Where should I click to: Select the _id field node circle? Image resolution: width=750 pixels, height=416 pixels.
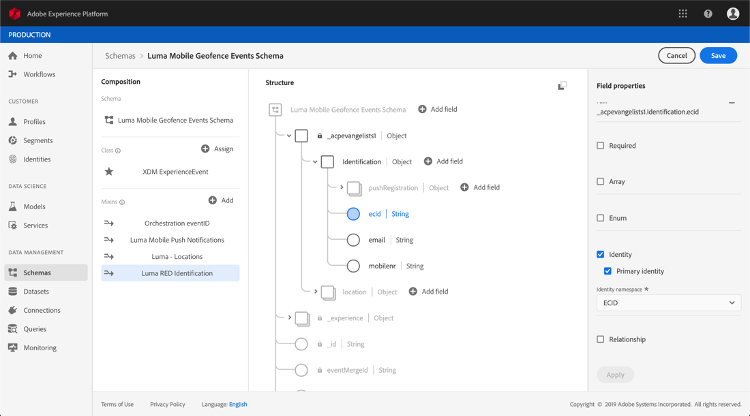(301, 344)
